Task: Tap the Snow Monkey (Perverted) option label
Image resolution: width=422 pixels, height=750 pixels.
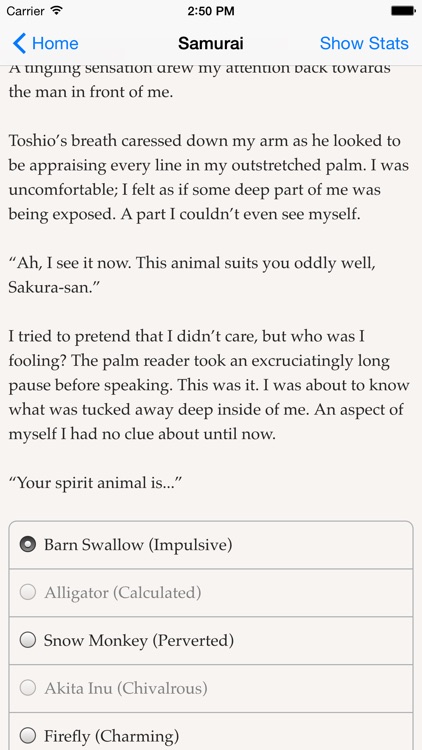Action: tap(139, 640)
